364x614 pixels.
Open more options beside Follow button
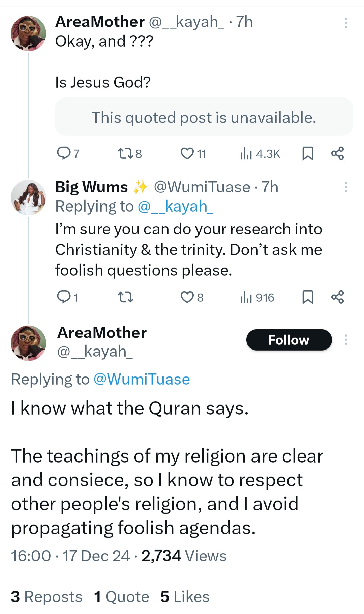click(346, 340)
